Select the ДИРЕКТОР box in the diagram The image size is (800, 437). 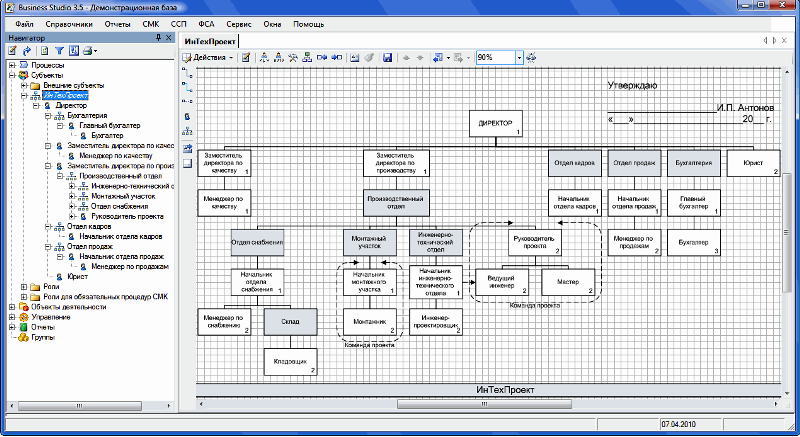pos(495,123)
